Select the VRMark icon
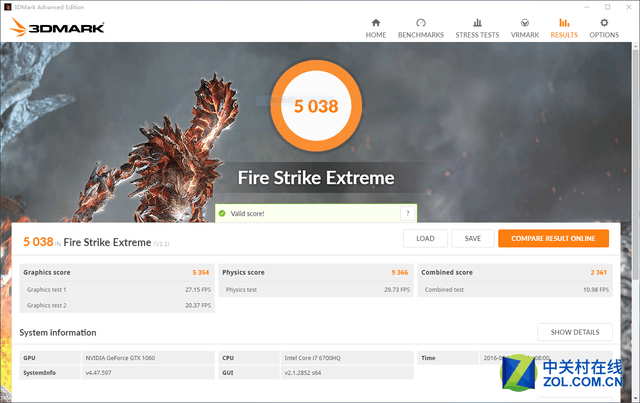640x403 pixels. coord(525,23)
